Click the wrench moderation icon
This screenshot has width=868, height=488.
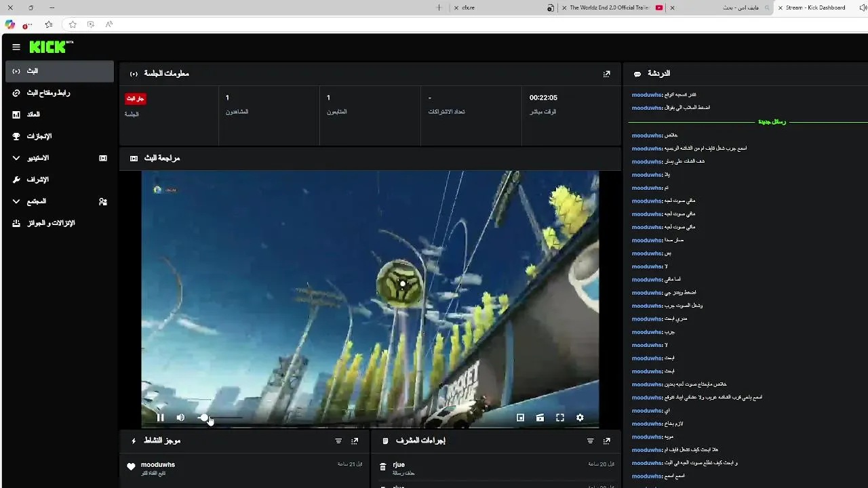tap(16, 180)
